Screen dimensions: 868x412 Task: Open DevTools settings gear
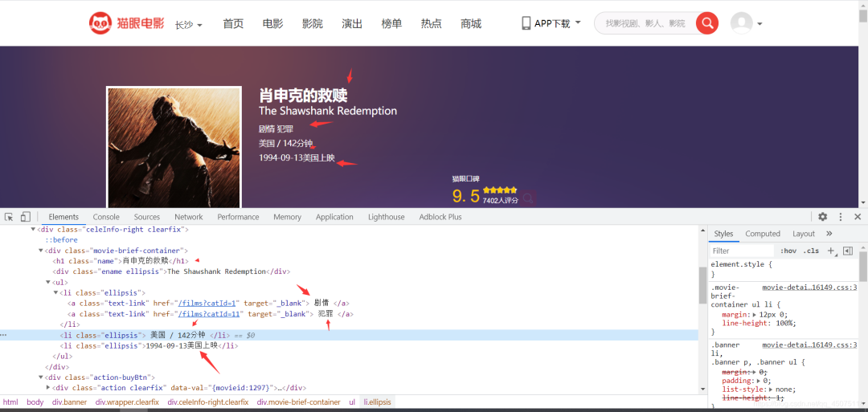(822, 217)
